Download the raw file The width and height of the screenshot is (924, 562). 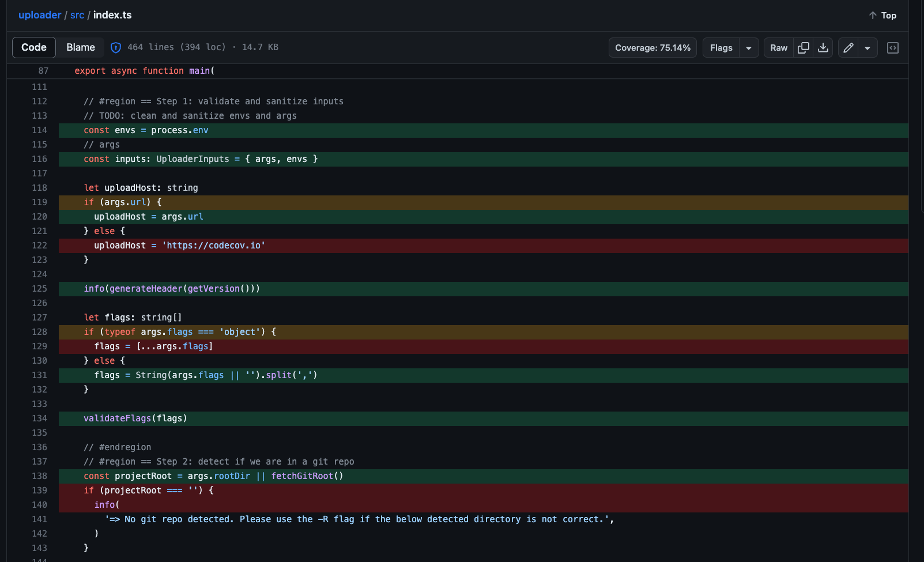pyautogui.click(x=823, y=48)
